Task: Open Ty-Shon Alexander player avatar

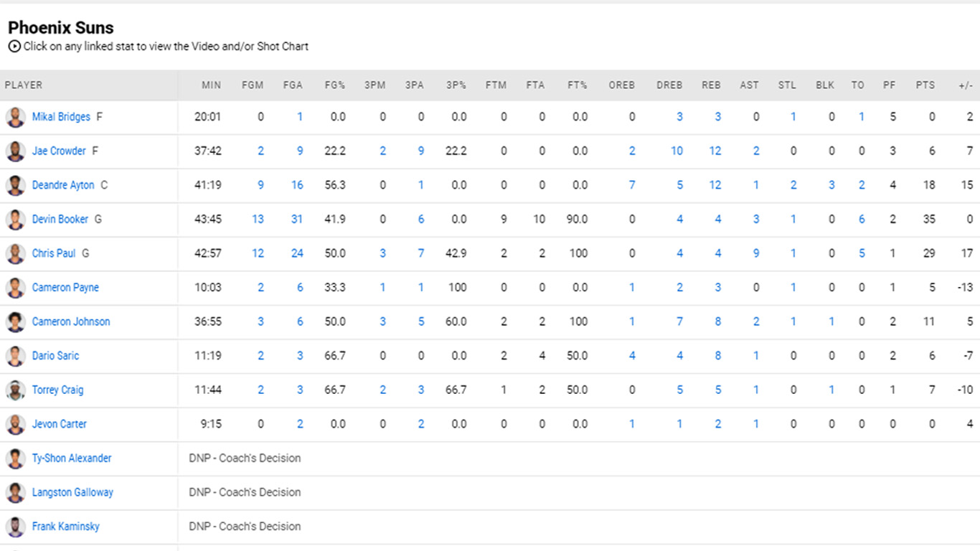Action: 15,458
